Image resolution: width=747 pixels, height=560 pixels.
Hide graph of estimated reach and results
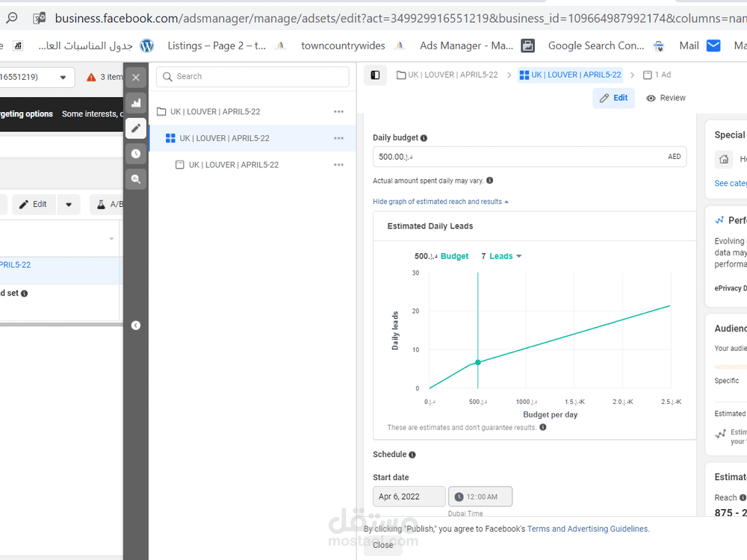tap(440, 202)
